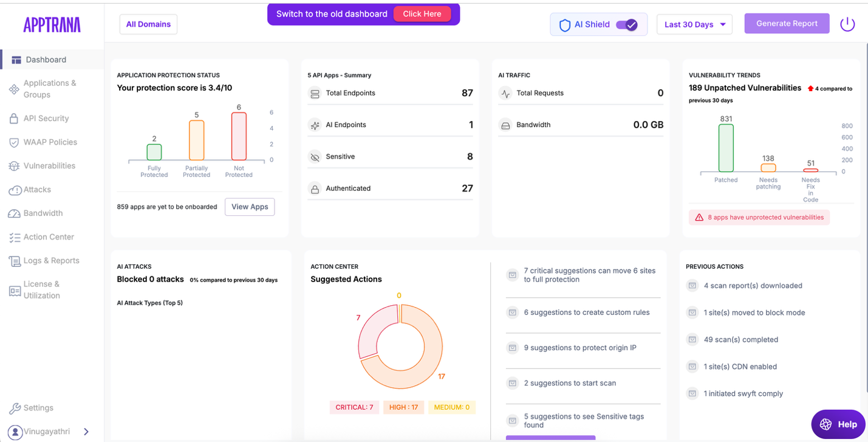Click the HIGH: 17 legend swatch
The width and height of the screenshot is (868, 442).
404,407
